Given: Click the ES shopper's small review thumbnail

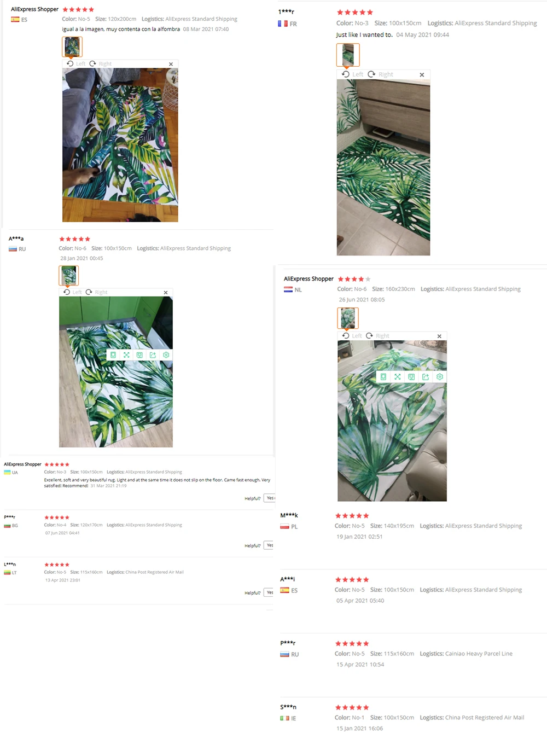Looking at the screenshot, I should [x=72, y=47].
